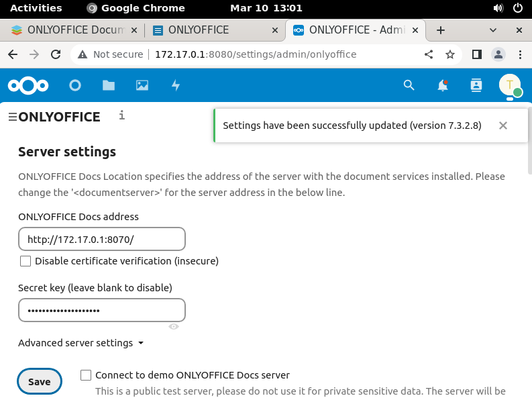Toggle the settings navigation hamburger menu
532x398 pixels.
(x=12, y=117)
